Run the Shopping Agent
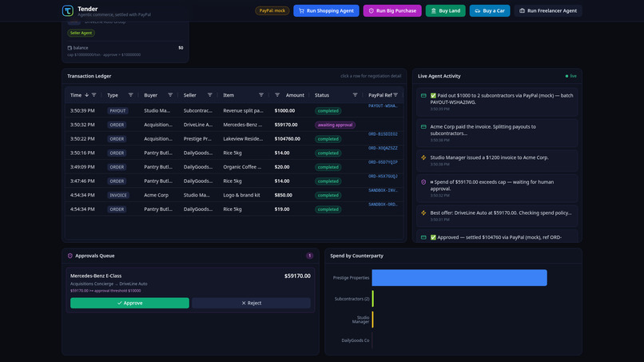The height and width of the screenshot is (362, 644). coord(326,10)
